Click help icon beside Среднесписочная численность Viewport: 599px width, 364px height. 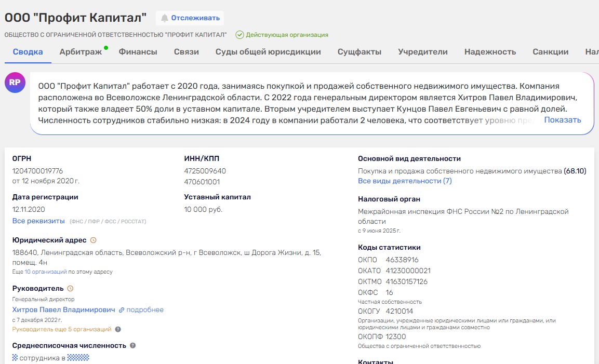(x=132, y=345)
